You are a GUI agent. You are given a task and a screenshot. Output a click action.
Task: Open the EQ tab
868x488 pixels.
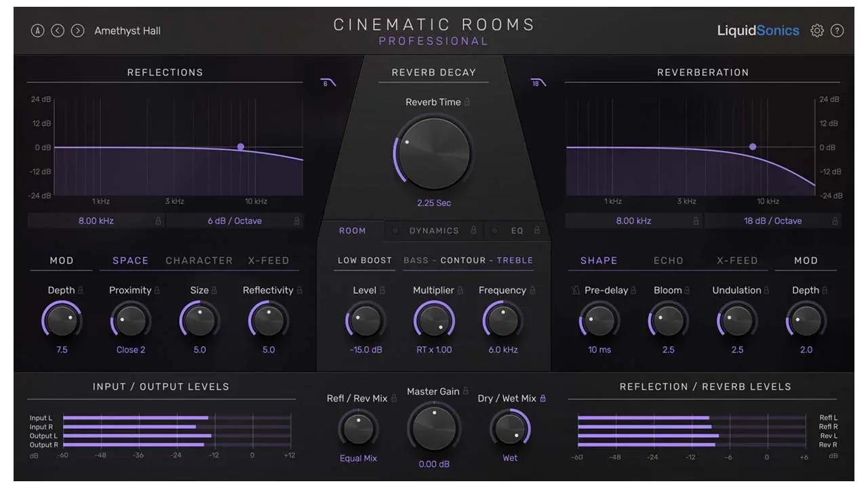[x=517, y=231]
